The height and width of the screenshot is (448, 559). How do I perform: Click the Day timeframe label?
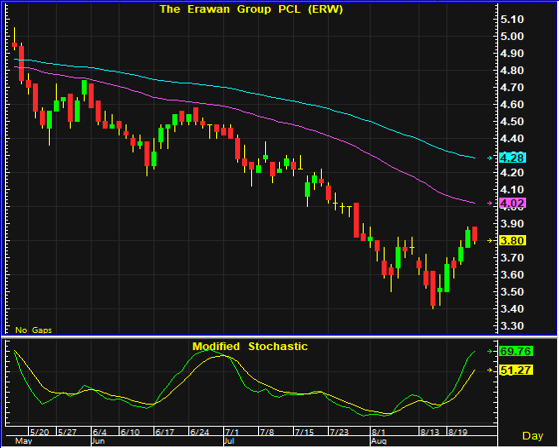533,436
